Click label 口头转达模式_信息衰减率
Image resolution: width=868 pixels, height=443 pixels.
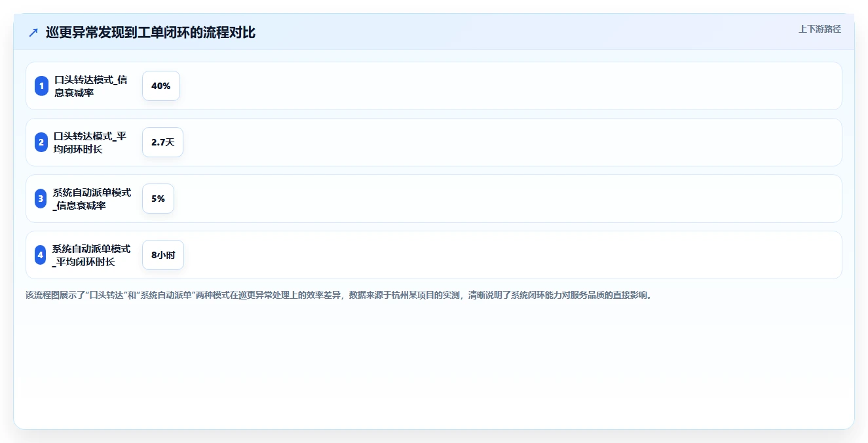(91, 86)
